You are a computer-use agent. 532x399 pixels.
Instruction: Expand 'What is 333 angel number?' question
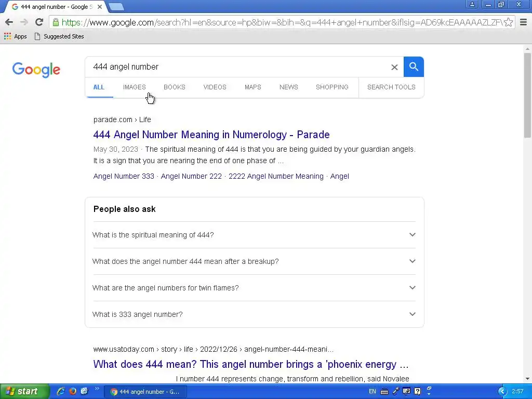point(254,314)
